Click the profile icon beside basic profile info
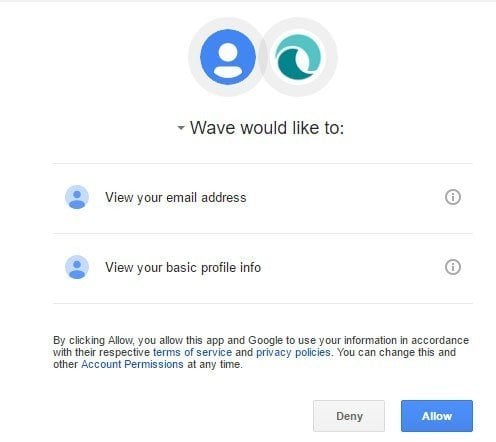This screenshot has height=442, width=496. pyautogui.click(x=77, y=267)
